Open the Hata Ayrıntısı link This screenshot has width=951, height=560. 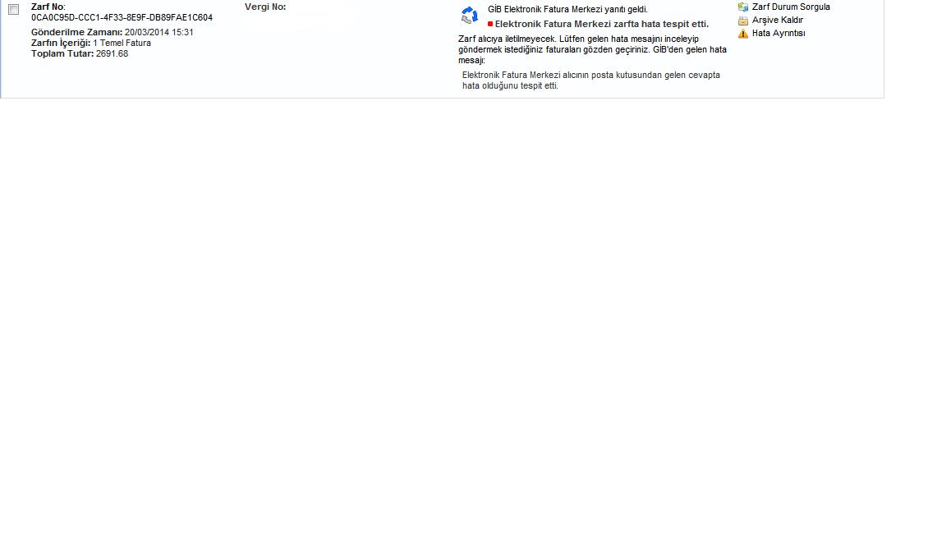point(779,34)
